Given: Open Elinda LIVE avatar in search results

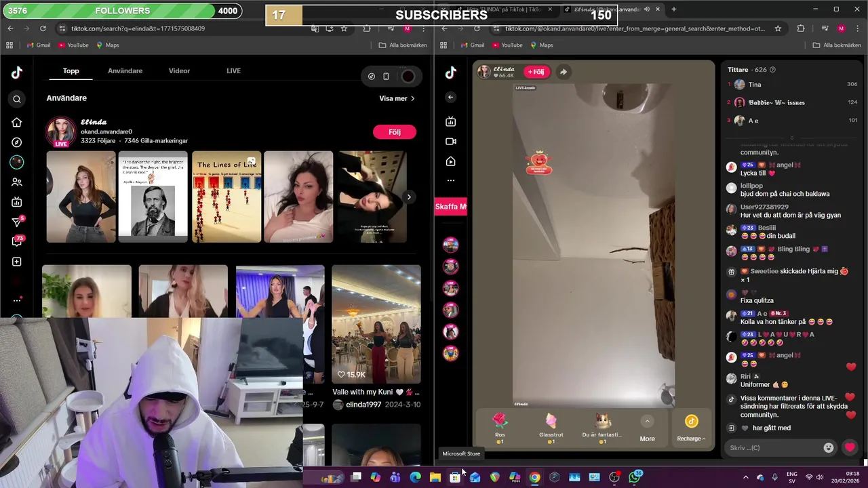Looking at the screenshot, I should click(x=60, y=131).
